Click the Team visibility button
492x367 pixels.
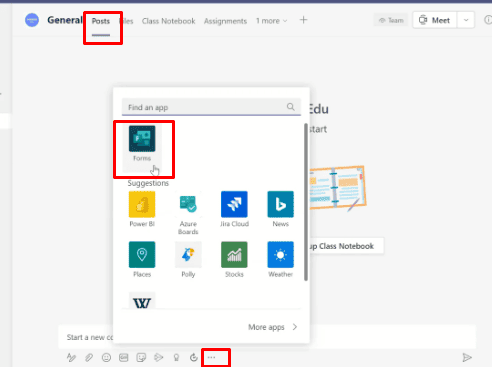(x=391, y=20)
